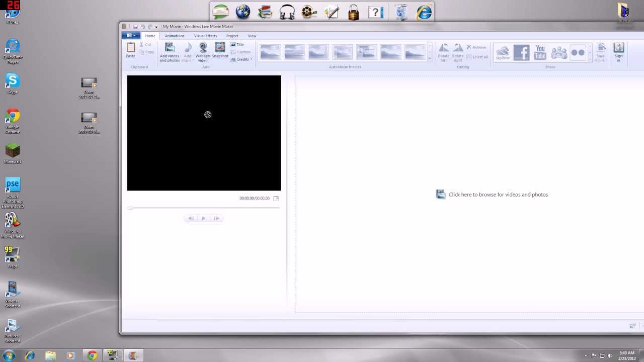Click the Sign in icon
644x362 pixels.
(619, 48)
